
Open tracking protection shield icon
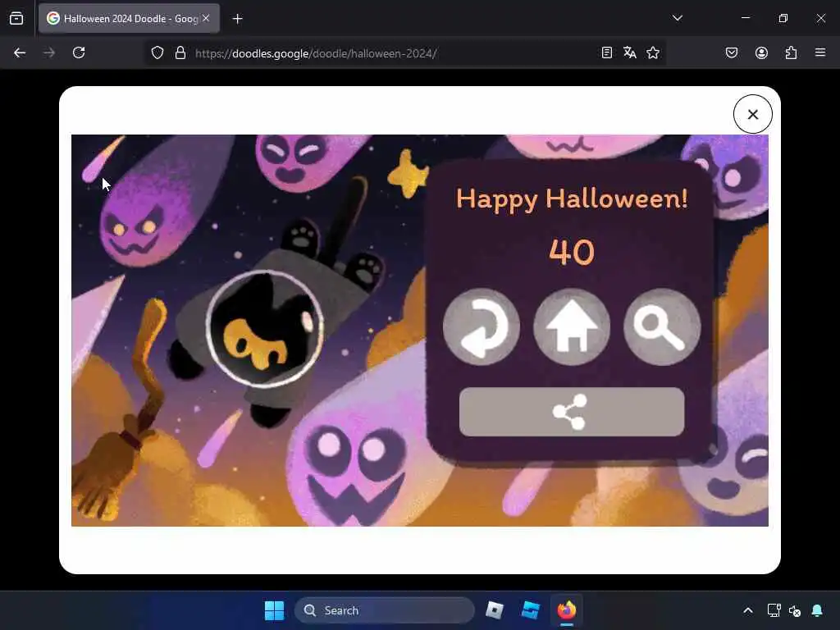click(x=157, y=53)
